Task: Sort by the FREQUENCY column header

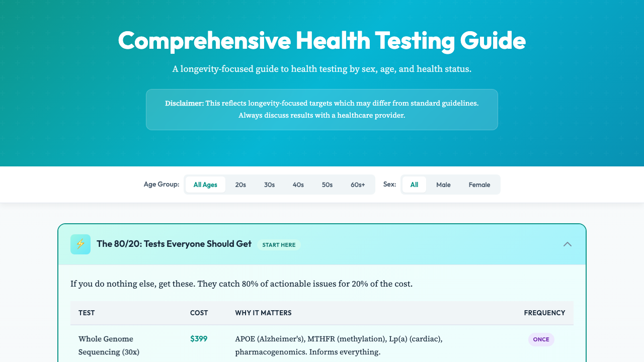Action: coord(544,313)
